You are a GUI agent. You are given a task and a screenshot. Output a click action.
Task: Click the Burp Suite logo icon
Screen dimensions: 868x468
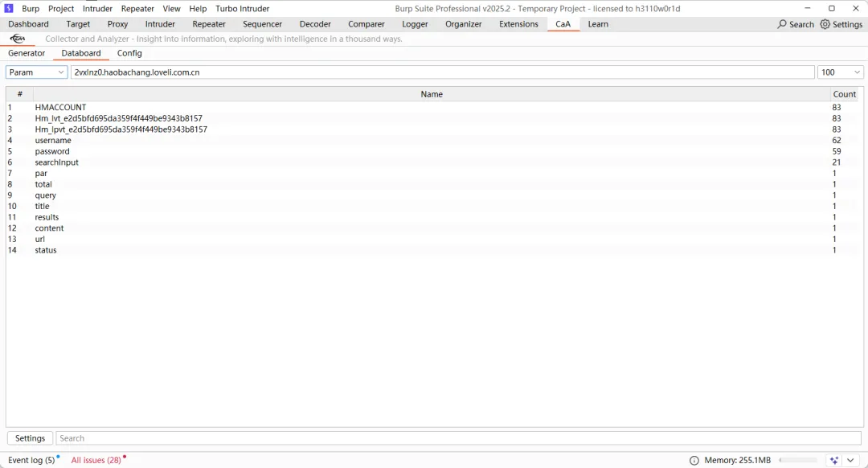9,8
